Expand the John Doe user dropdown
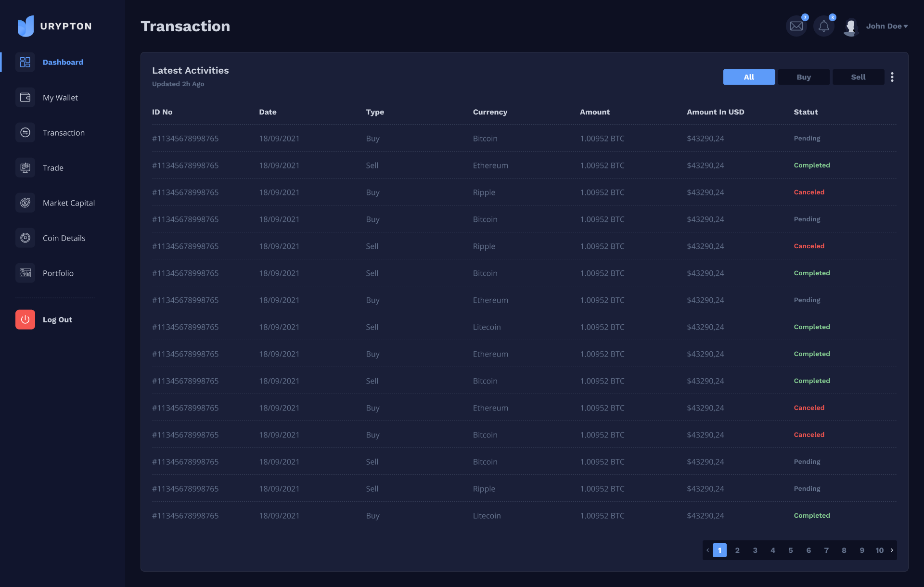The height and width of the screenshot is (587, 924). (x=887, y=26)
